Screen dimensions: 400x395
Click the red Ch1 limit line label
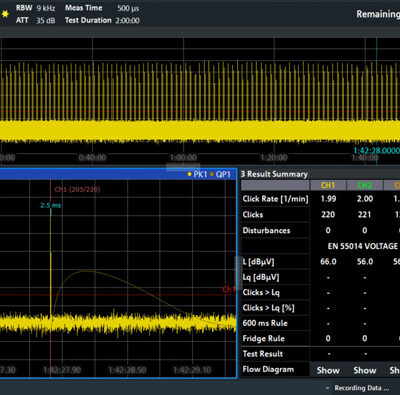pos(228,289)
